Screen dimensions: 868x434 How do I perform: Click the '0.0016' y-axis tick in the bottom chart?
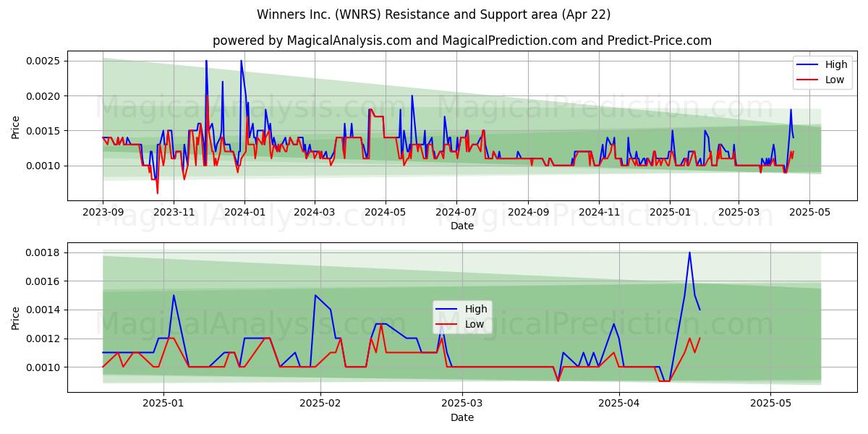[x=43, y=281]
